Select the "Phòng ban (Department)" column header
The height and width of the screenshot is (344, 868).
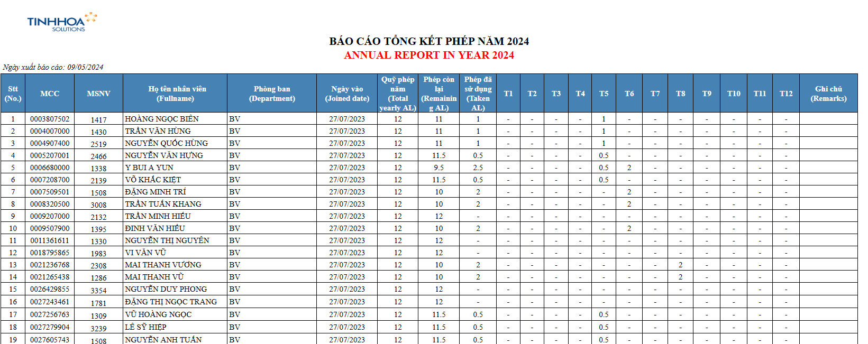pyautogui.click(x=272, y=94)
